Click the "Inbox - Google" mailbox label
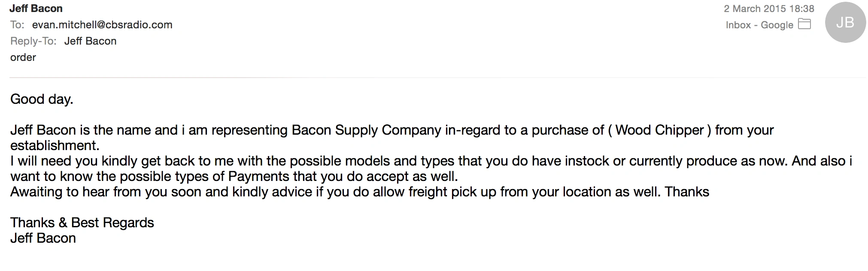This screenshot has height=271, width=868. [759, 25]
